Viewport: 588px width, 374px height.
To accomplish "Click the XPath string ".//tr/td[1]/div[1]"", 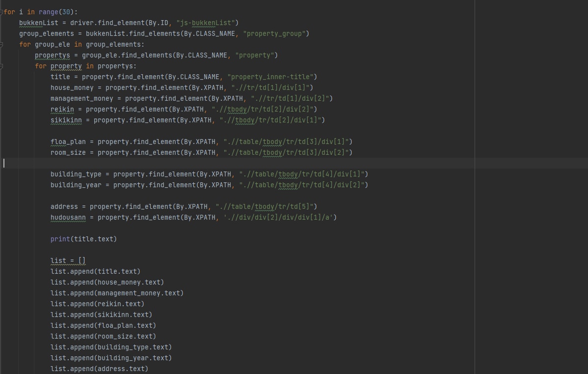I will click(x=270, y=88).
